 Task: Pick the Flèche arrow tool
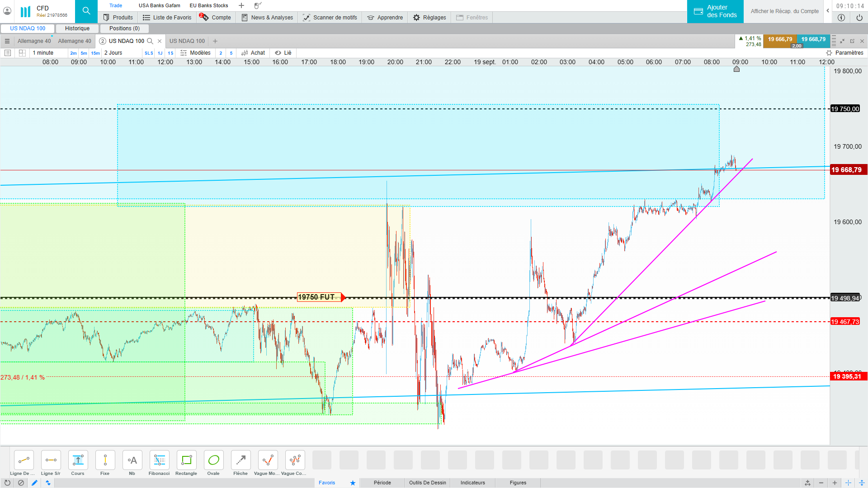coord(241,460)
